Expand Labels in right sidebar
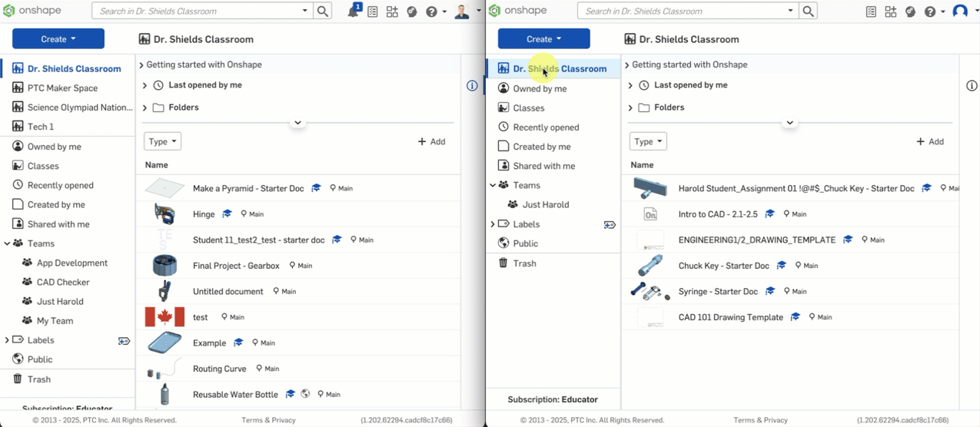980x427 pixels. [493, 224]
